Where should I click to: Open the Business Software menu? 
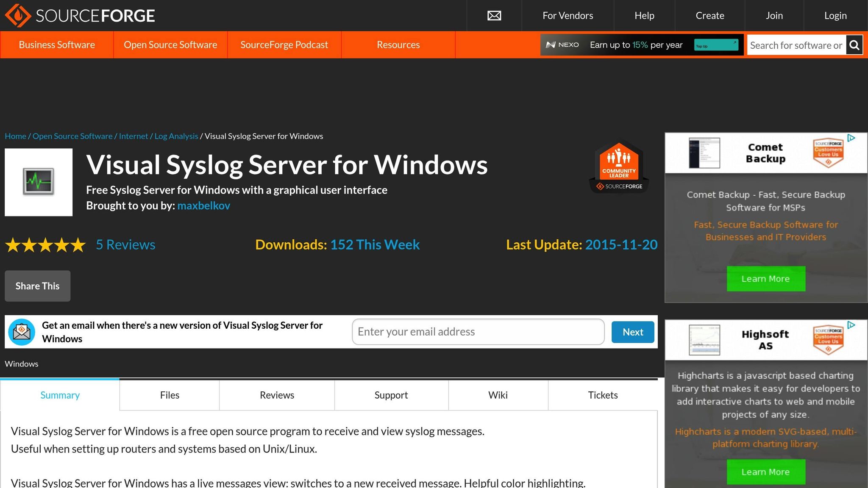pos(57,44)
